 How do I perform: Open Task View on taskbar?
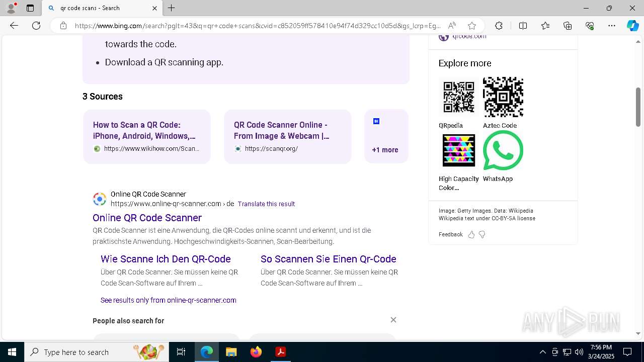[181, 352]
